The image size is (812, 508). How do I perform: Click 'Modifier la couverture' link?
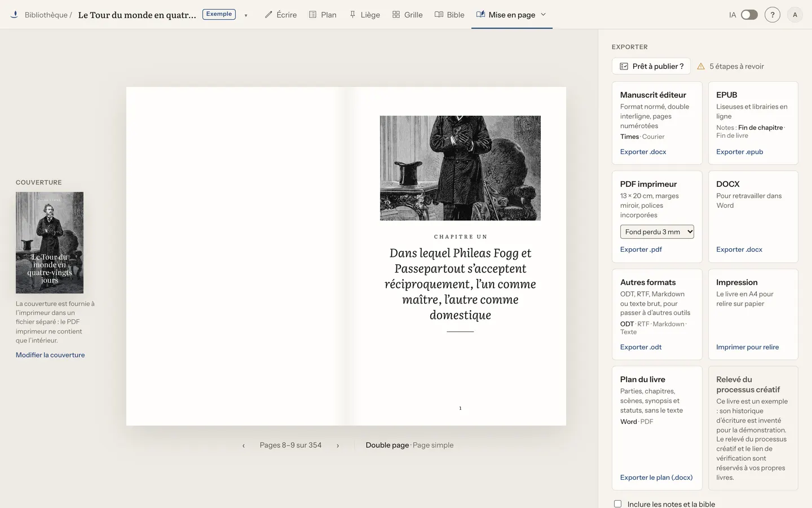click(x=50, y=355)
